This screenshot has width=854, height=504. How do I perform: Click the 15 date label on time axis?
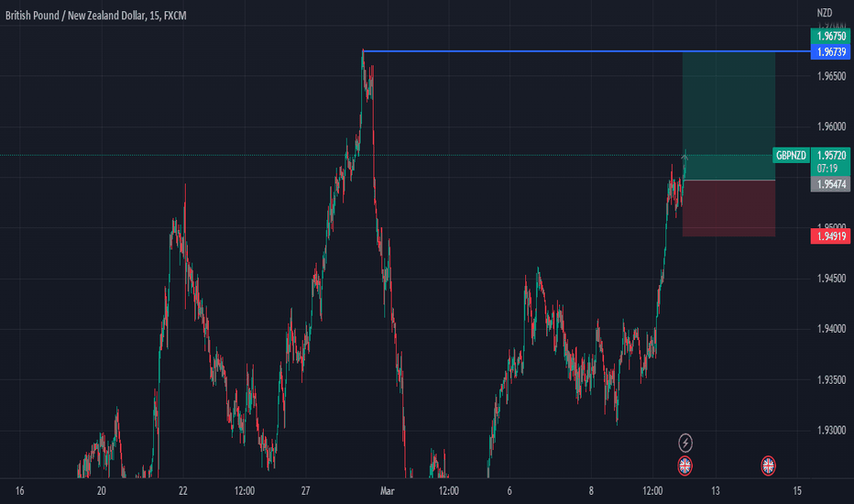(797, 491)
